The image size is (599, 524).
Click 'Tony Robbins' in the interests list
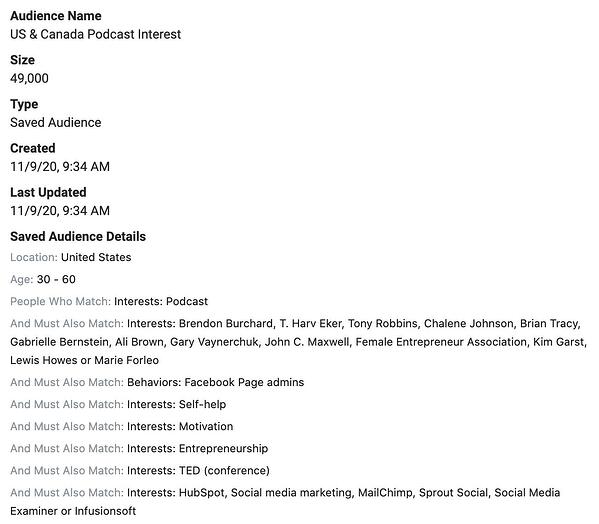tap(383, 324)
